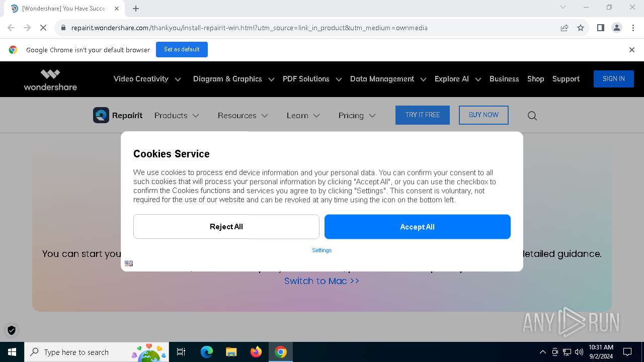
Task: Click the Chrome forward arrow
Action: (x=27, y=28)
